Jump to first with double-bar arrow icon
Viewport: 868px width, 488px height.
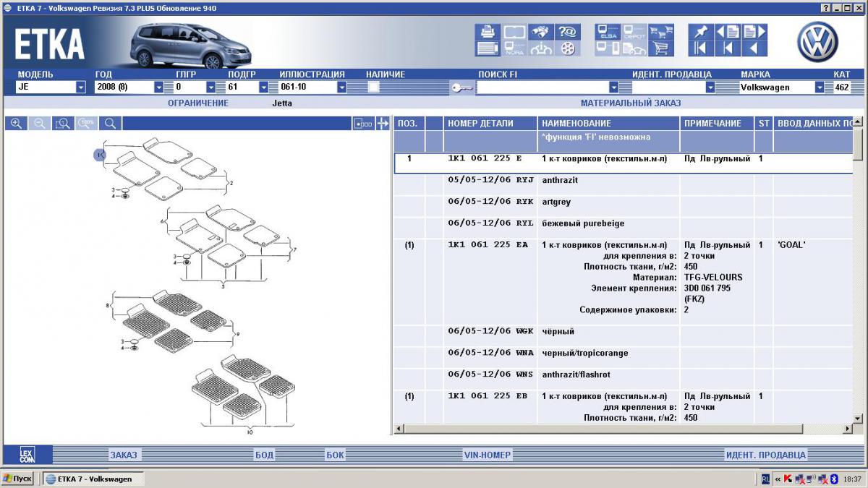[x=701, y=48]
